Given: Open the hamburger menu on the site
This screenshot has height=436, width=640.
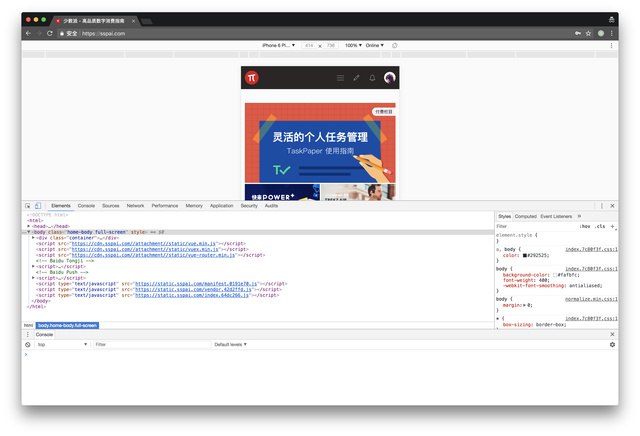Looking at the screenshot, I should [340, 78].
